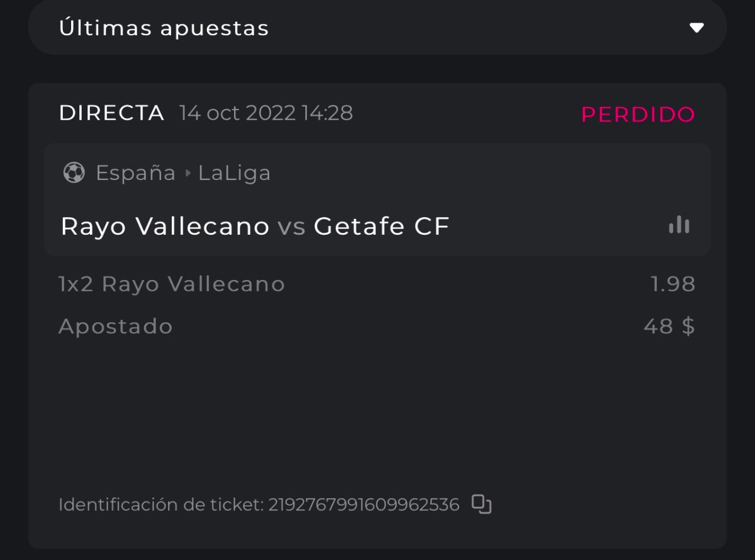Open the Últimas apuestas selector label
This screenshot has height=560, width=755.
tap(164, 28)
